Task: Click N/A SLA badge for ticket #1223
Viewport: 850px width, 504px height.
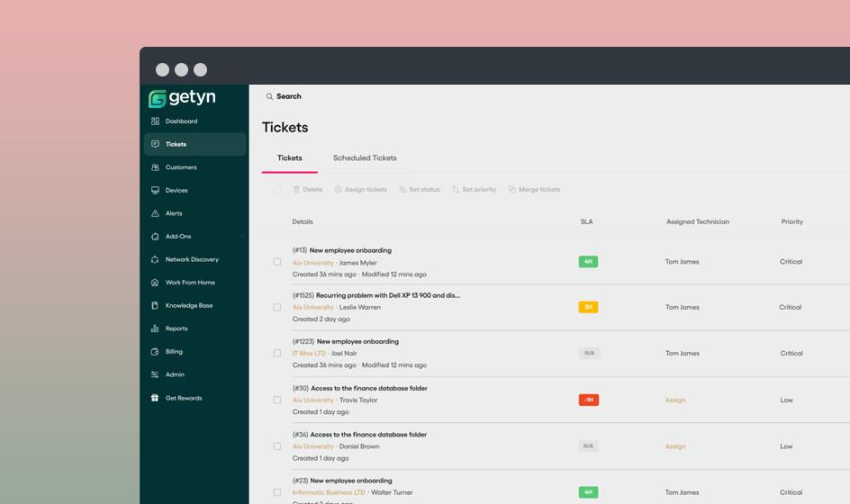Action: click(589, 354)
